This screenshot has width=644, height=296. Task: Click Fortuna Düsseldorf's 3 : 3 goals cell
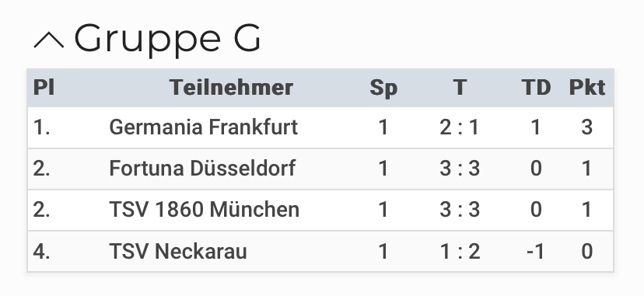(460, 169)
